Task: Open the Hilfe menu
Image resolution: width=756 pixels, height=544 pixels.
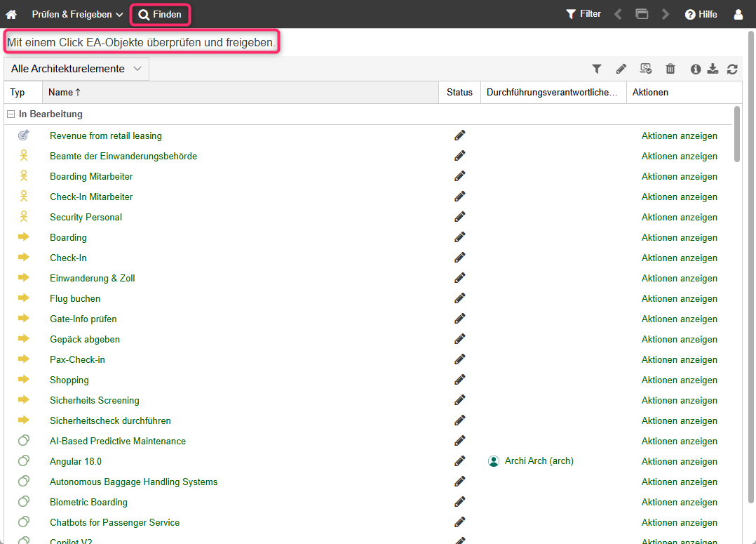Action: [701, 14]
